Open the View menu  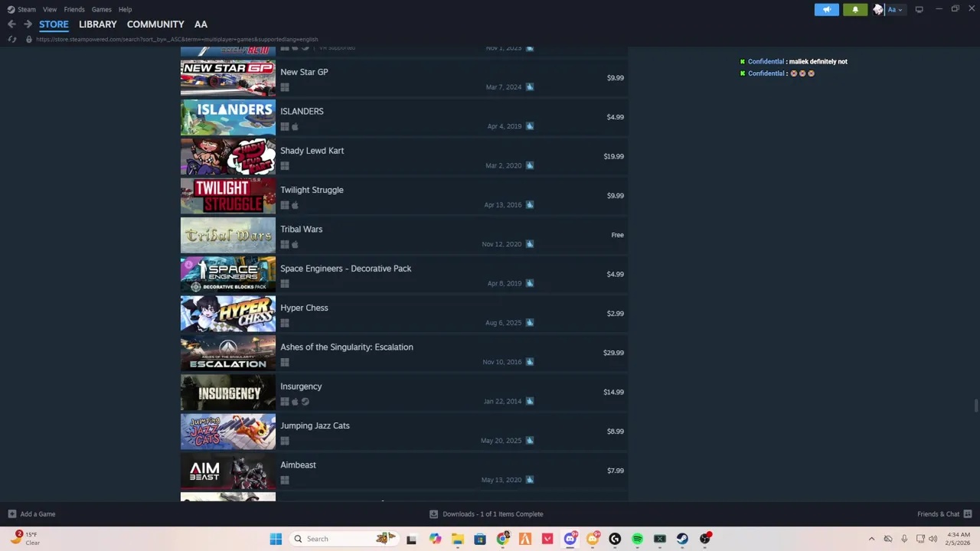(x=50, y=9)
